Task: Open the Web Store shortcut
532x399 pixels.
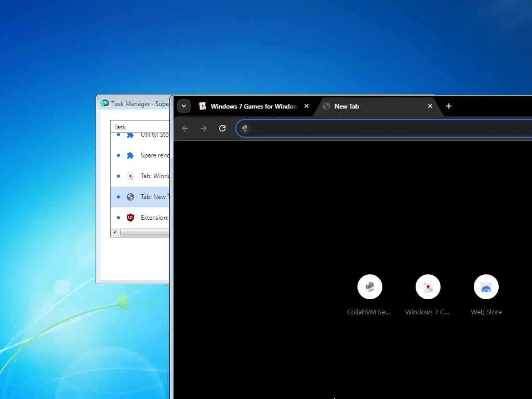Action: click(x=486, y=295)
